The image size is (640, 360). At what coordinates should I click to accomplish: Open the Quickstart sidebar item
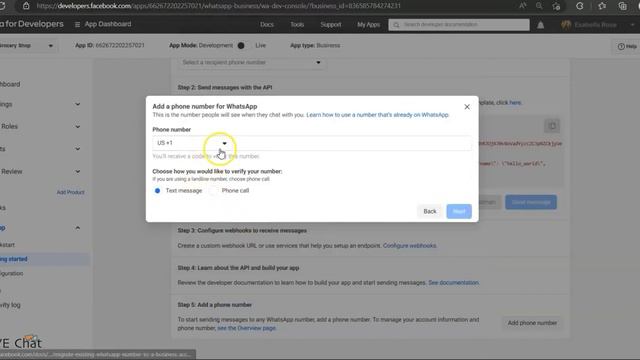click(x=7, y=245)
